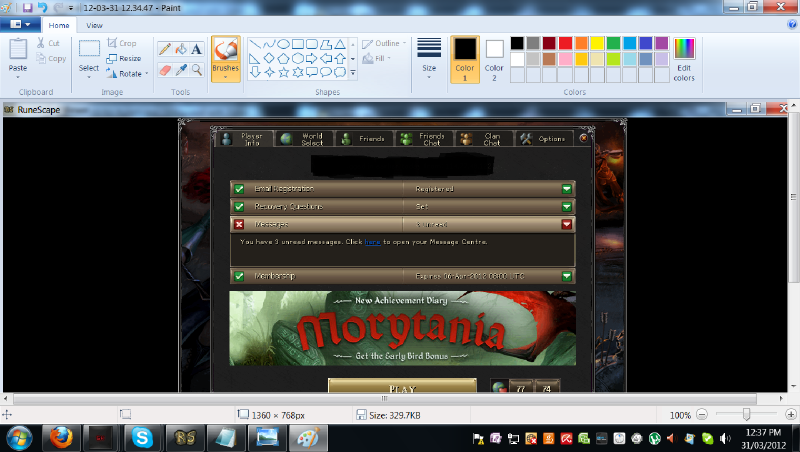Click the Save icon in quick access toolbar
Screen dimensions: 800x452
28,8
